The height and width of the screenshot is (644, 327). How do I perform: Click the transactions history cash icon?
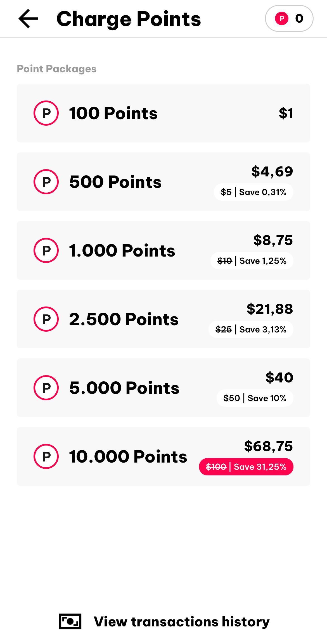(70, 621)
